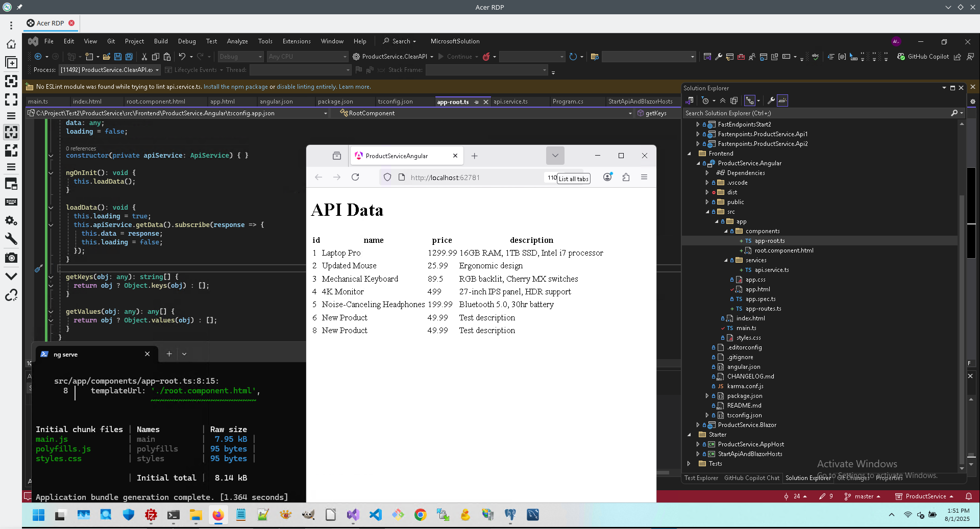Screen dimensions: 980x529
Task: Click the Save All toolbar icon
Action: tap(129, 57)
